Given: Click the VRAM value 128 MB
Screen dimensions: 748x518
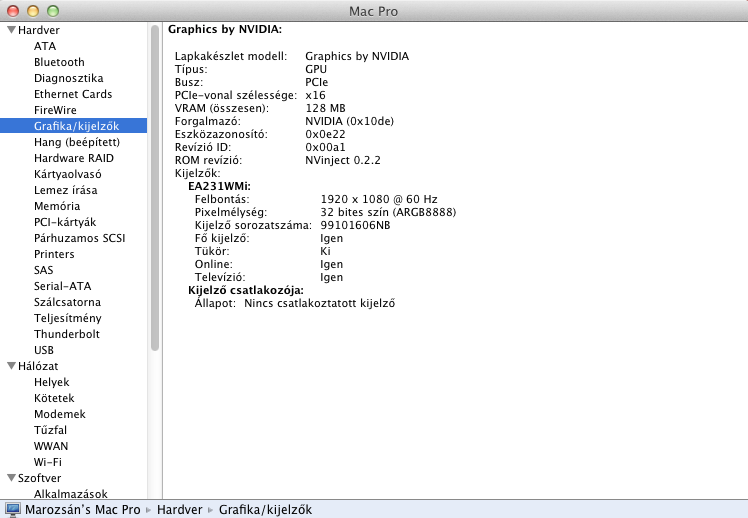Looking at the screenshot, I should 325,108.
